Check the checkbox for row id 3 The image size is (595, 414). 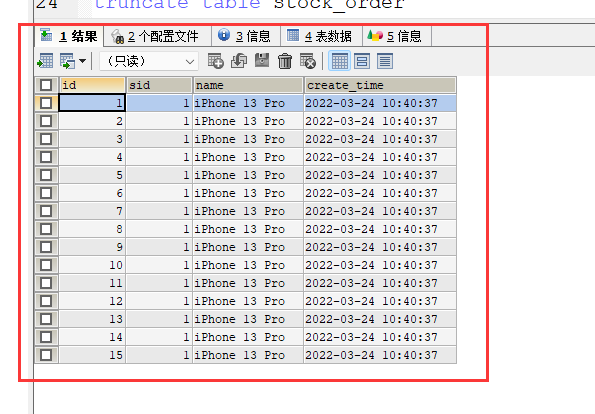[46, 139]
